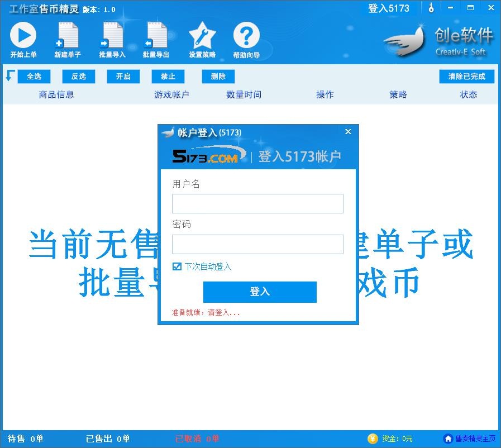Minimize the main window
The width and height of the screenshot is (501, 448).
[x=451, y=7]
